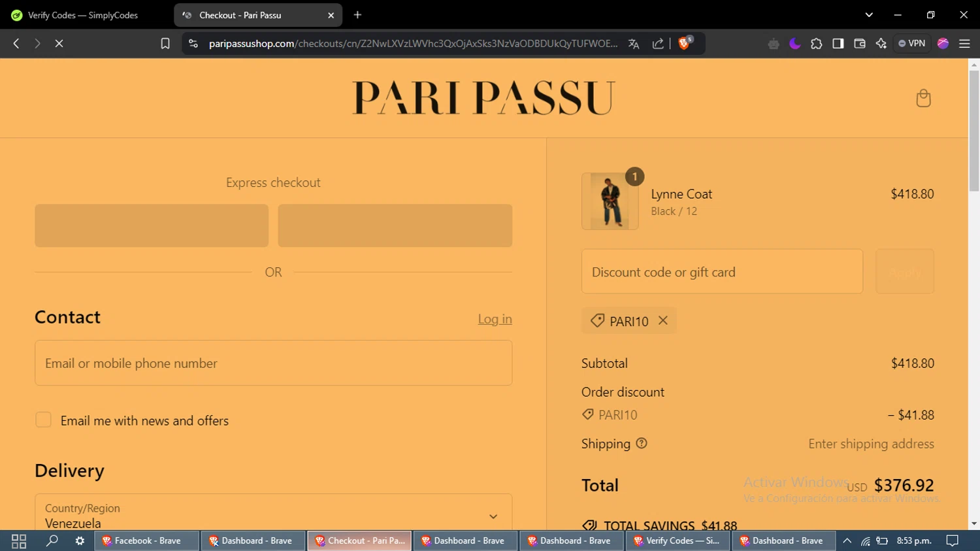
Task: Open the site settings icon beside the URL
Action: [193, 43]
